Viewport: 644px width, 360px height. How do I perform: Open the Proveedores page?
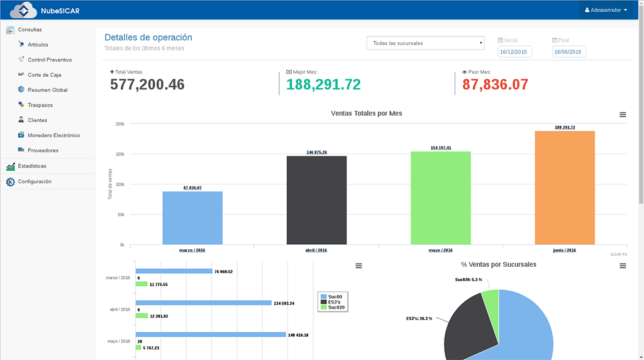pyautogui.click(x=43, y=150)
